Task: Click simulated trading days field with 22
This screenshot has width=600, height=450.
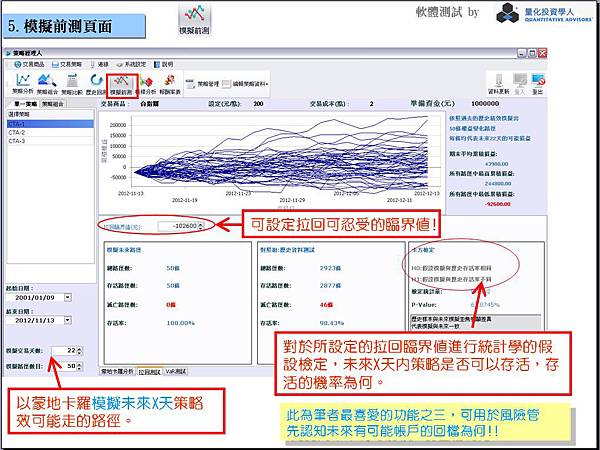Action: point(64,351)
